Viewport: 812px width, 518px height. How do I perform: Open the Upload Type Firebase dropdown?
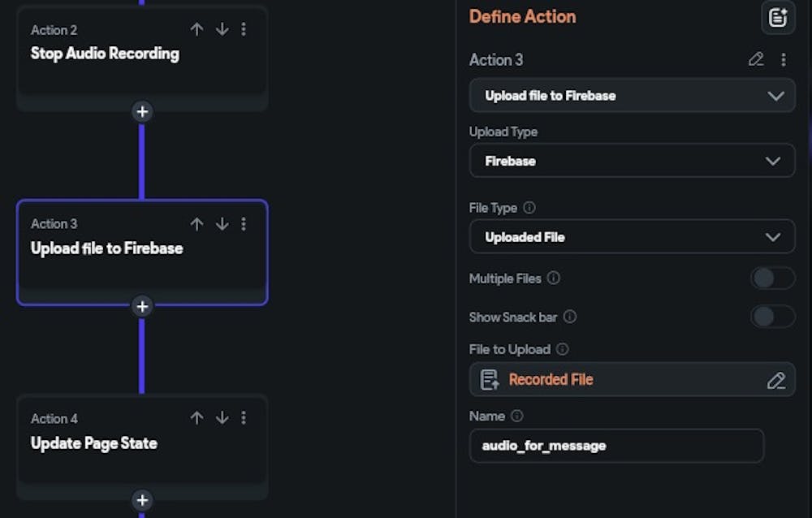(632, 161)
